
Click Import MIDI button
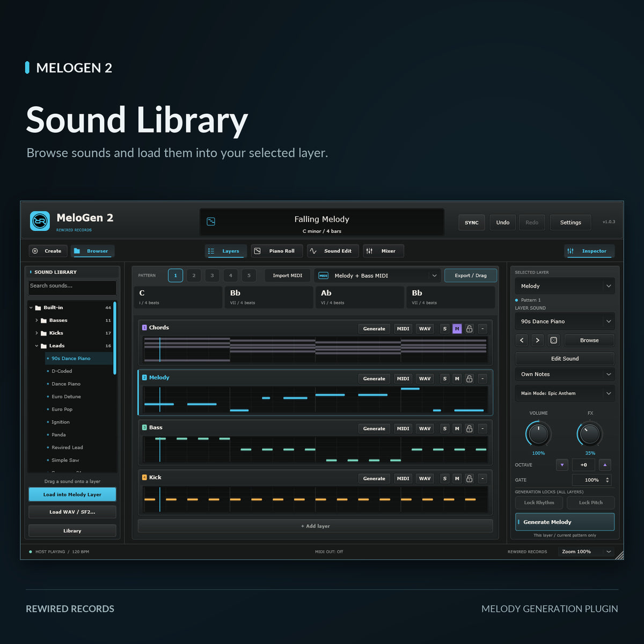click(288, 275)
